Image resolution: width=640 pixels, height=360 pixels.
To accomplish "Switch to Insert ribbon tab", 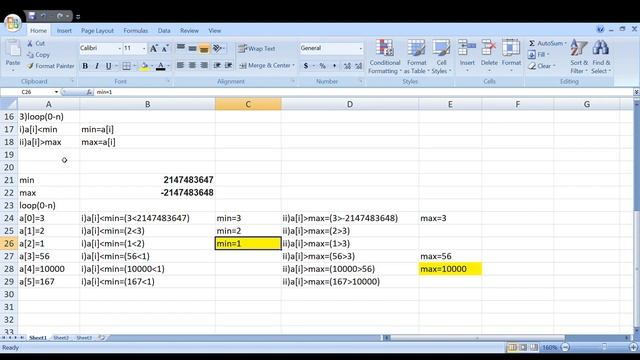I will click(64, 31).
